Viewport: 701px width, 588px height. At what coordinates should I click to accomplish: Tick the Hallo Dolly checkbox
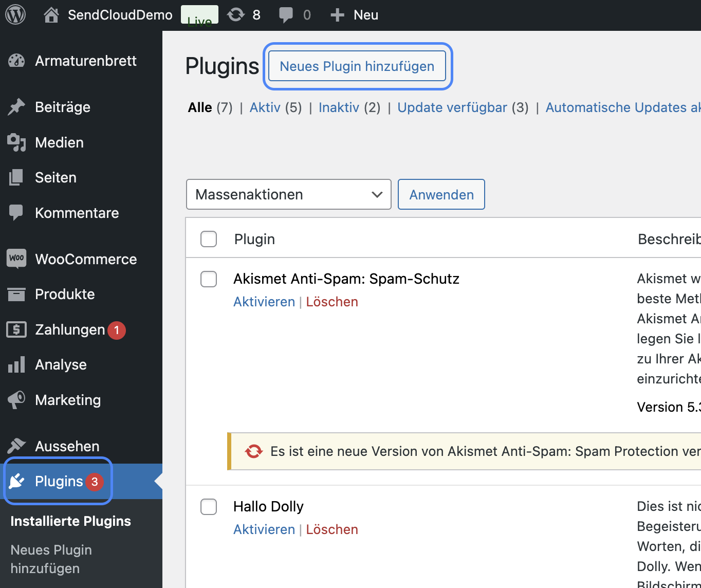pos(209,506)
